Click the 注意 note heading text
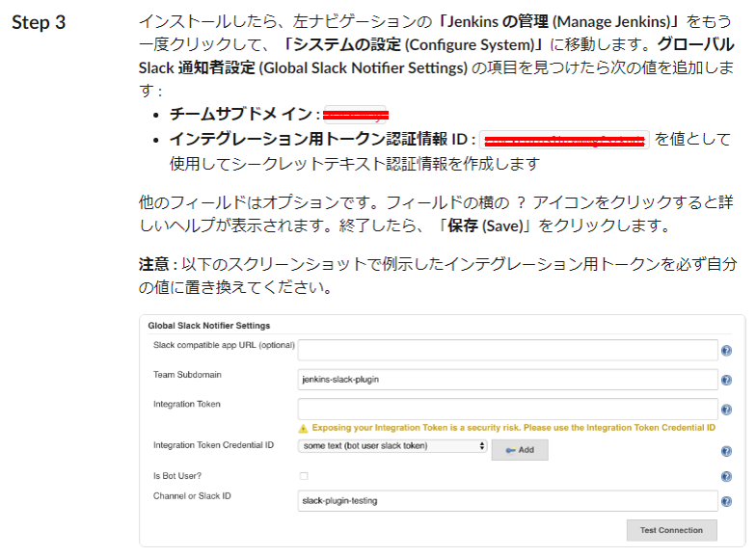Viewport: 756px width, 557px height. click(x=154, y=264)
